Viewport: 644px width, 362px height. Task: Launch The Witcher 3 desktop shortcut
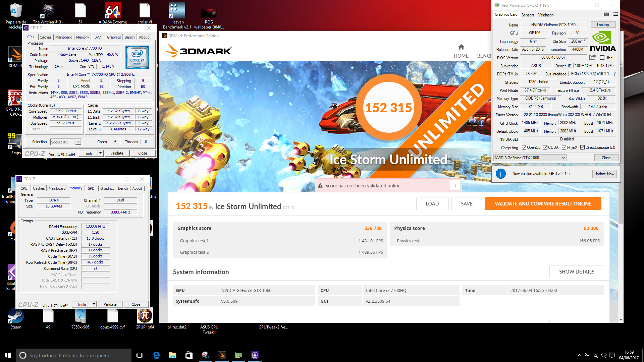(x=48, y=13)
